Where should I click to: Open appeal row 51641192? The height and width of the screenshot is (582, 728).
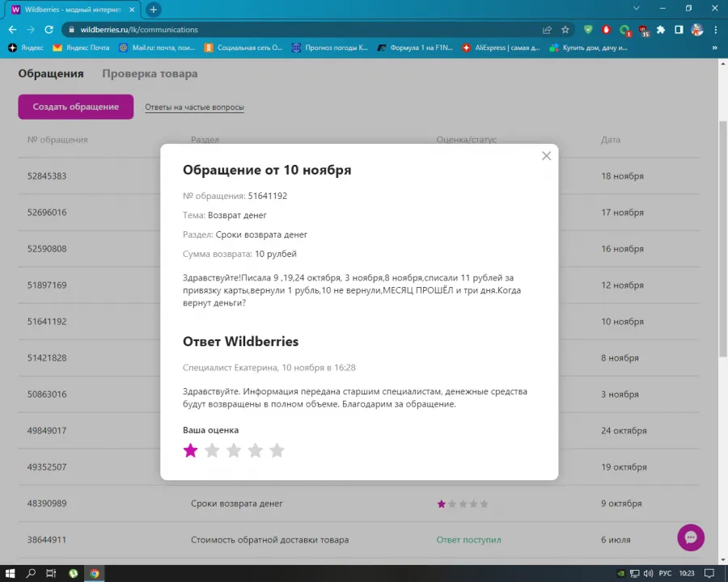pyautogui.click(x=47, y=321)
